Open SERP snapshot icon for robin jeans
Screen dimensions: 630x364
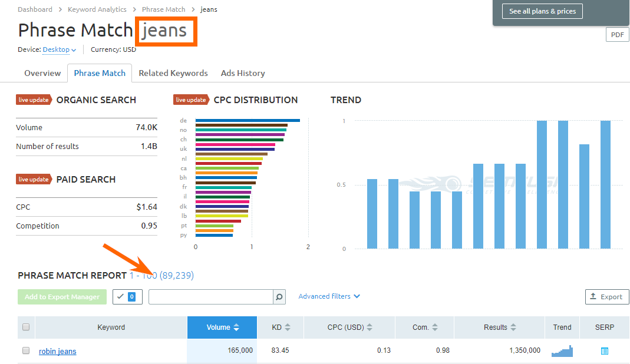tap(604, 351)
